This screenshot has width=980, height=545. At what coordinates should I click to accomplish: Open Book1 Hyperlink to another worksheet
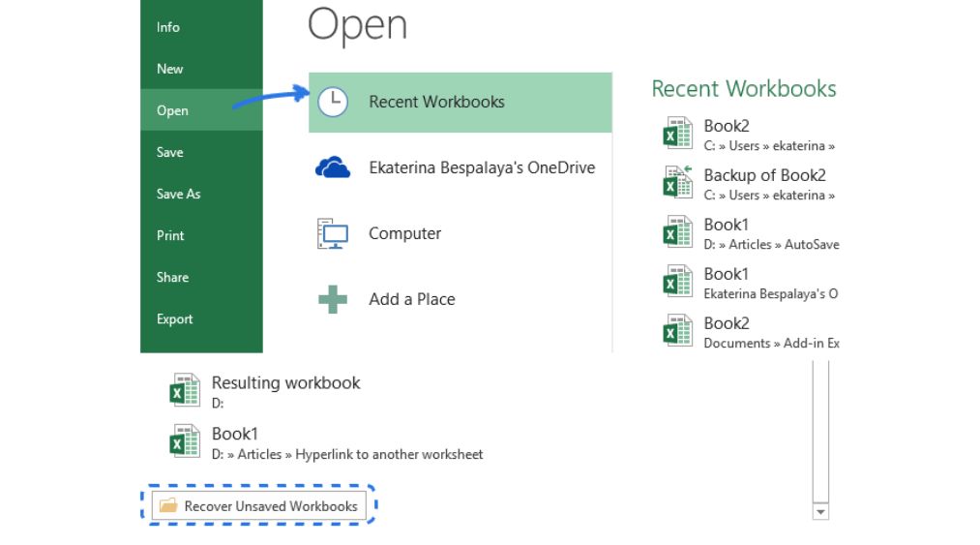pyautogui.click(x=325, y=441)
